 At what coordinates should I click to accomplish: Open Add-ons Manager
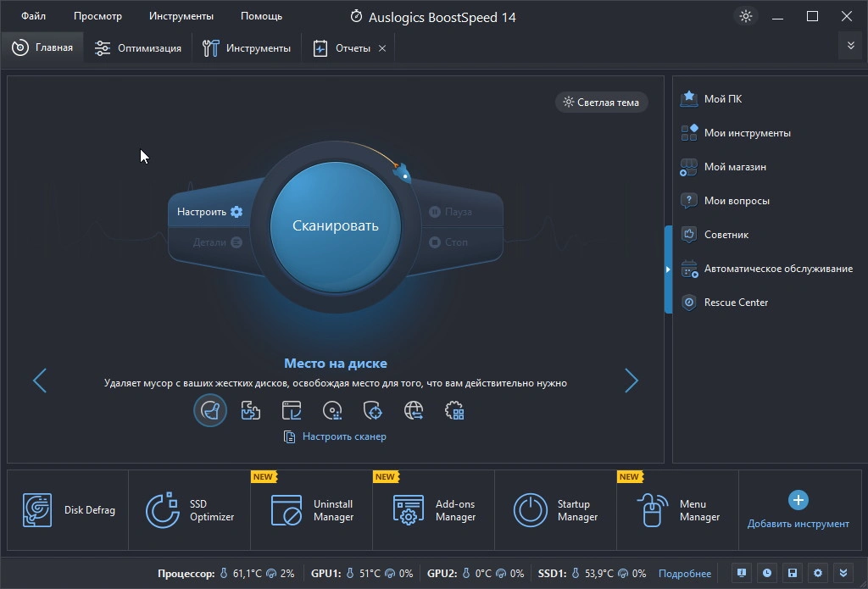point(433,510)
